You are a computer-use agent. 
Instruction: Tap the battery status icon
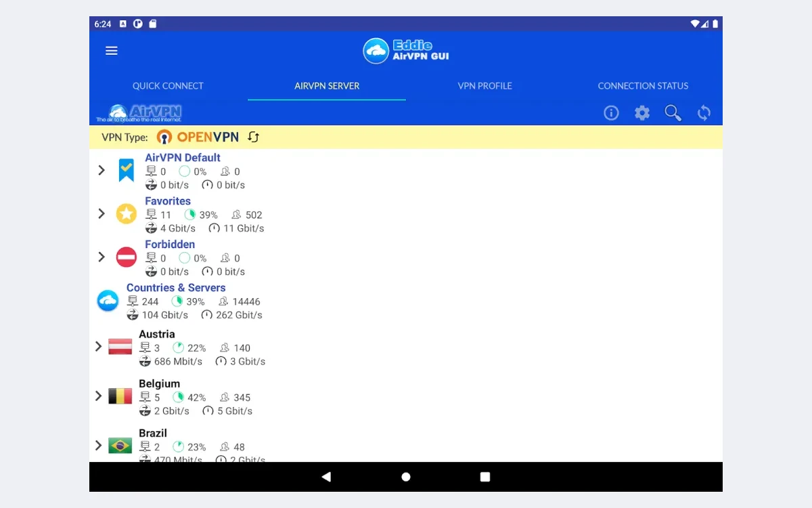[715, 24]
